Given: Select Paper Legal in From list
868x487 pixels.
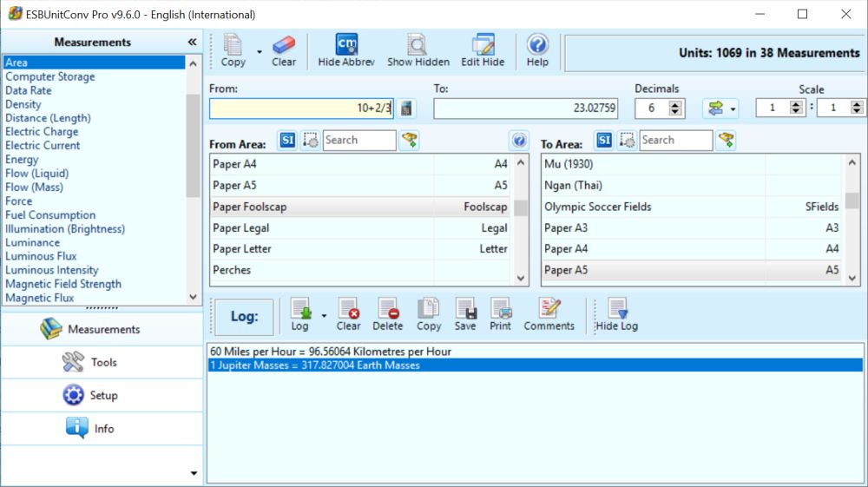Looking at the screenshot, I should coord(360,228).
